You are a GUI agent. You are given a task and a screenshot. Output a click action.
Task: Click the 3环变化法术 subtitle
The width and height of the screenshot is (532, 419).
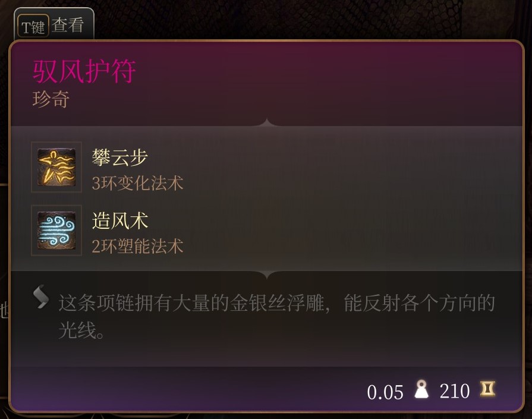137,183
